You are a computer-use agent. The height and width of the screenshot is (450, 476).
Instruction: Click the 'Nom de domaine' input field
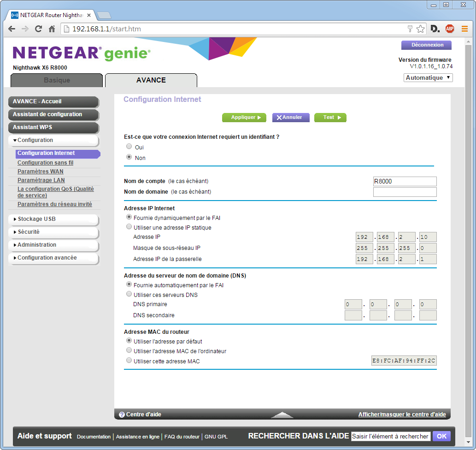pyautogui.click(x=405, y=192)
